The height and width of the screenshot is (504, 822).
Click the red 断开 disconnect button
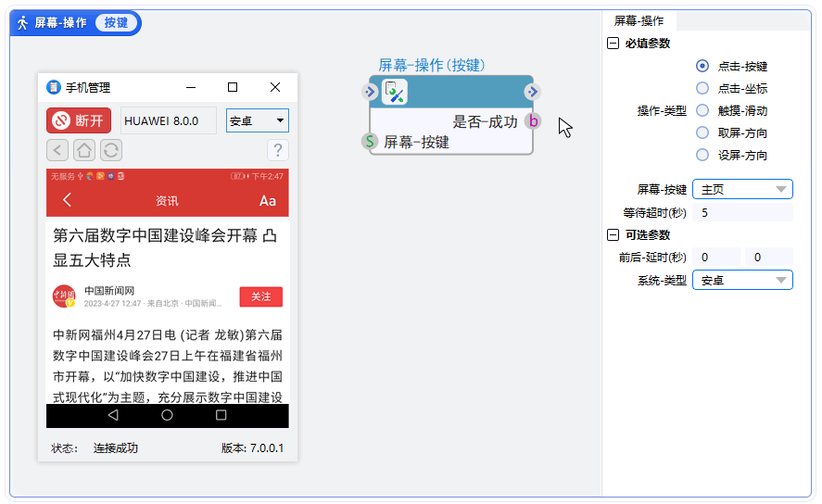(x=79, y=120)
